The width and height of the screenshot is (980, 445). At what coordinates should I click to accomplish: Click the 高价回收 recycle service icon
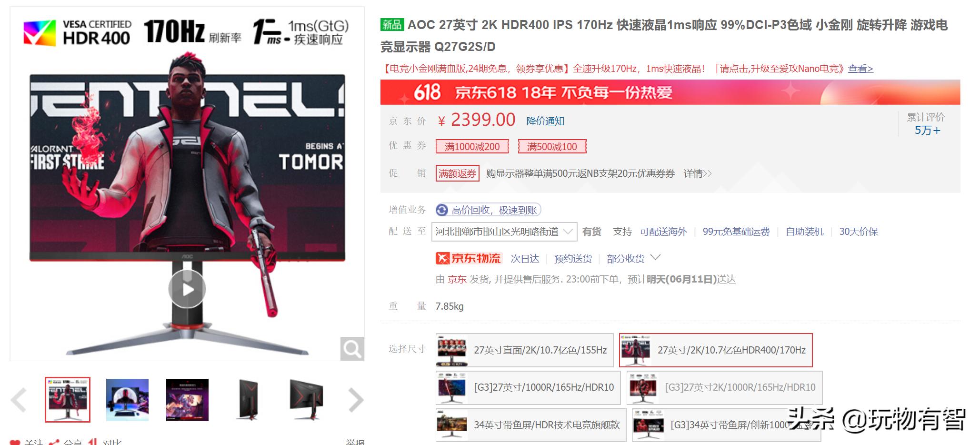442,210
